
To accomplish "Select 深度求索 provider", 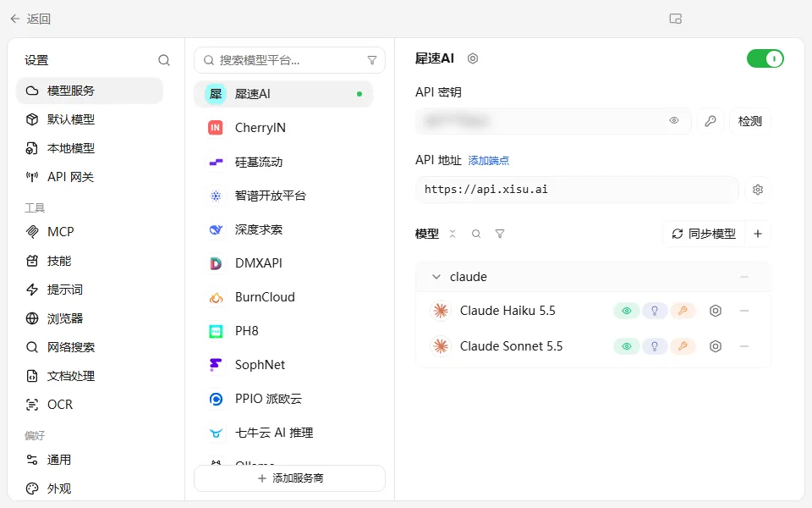I will pos(284,229).
